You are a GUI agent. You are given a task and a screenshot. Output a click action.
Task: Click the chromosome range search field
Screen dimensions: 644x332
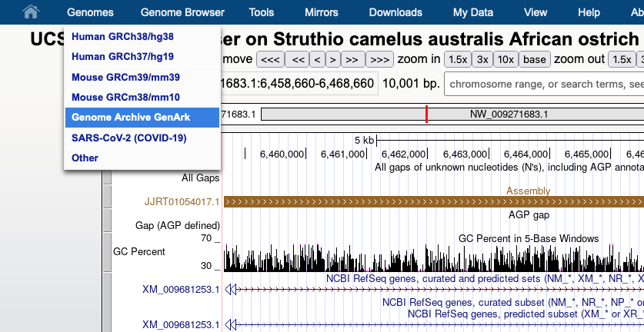[545, 84]
